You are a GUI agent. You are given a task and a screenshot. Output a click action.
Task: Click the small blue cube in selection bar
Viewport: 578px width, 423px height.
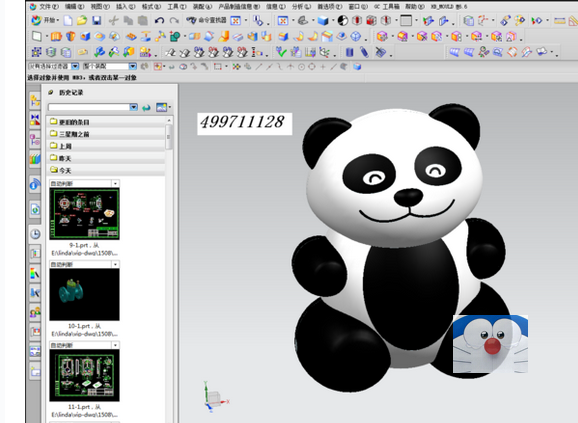(x=357, y=67)
